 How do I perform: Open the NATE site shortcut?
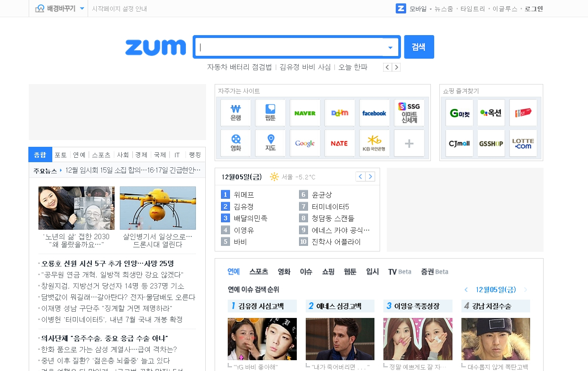[340, 143]
